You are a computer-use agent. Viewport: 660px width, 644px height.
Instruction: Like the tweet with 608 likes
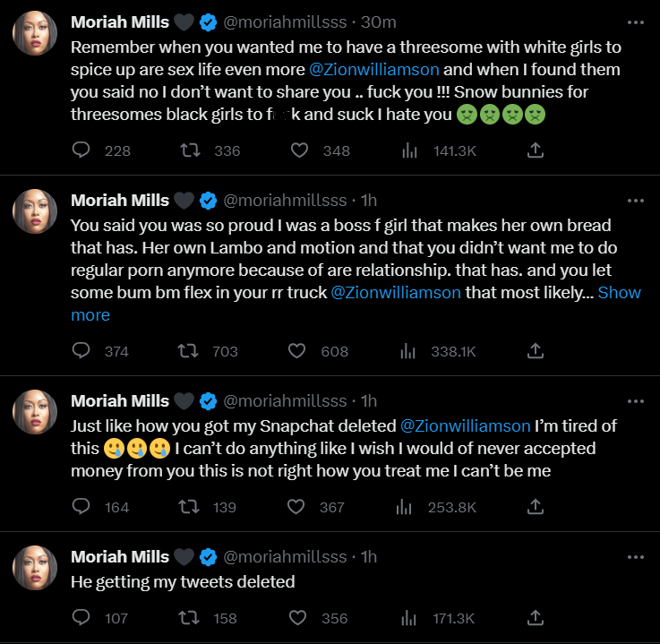point(299,351)
